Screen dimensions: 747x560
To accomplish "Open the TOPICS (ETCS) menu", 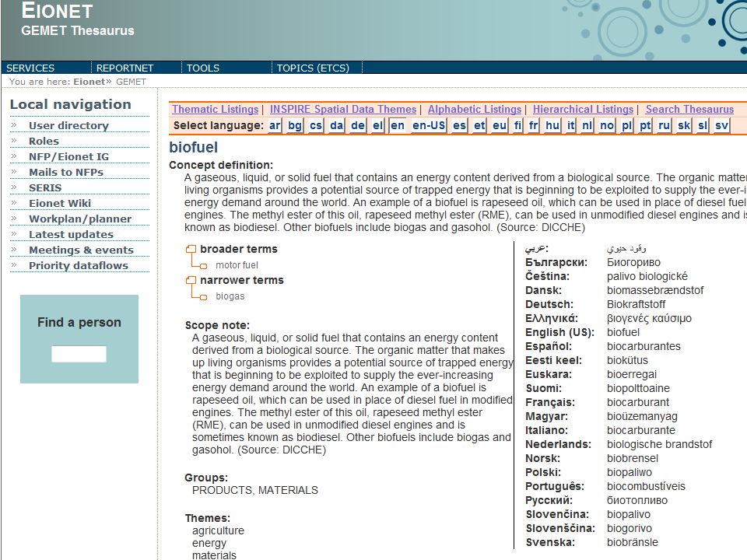I will coord(313,68).
